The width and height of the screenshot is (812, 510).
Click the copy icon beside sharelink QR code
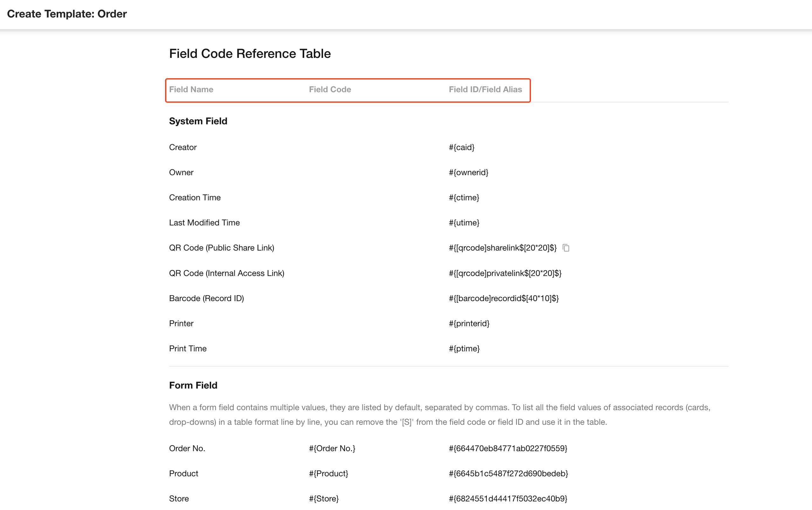click(x=566, y=248)
